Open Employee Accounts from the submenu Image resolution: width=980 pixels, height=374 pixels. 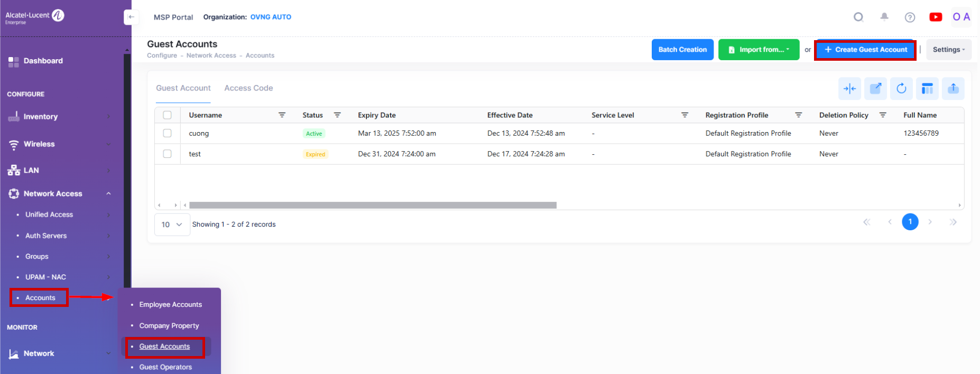pos(170,305)
